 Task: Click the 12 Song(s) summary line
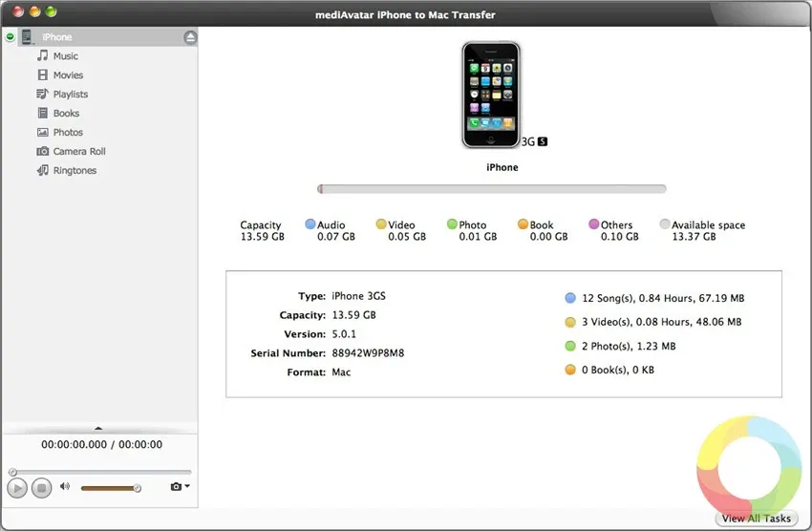coord(663,298)
